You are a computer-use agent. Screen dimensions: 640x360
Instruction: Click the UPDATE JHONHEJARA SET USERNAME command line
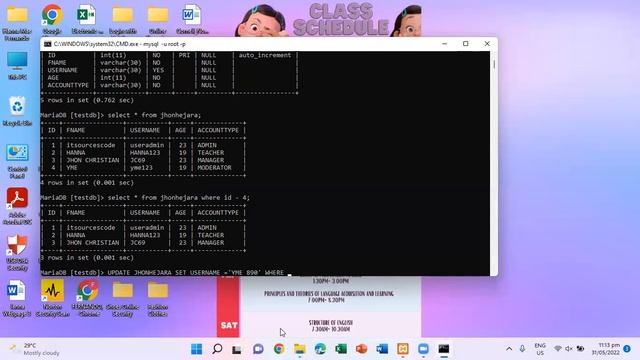(x=196, y=272)
